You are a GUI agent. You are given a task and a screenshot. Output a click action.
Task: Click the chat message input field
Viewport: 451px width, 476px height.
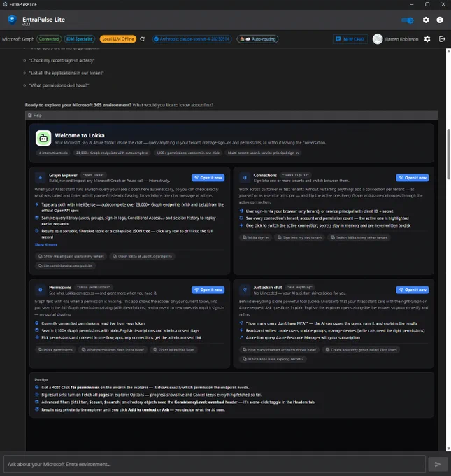(x=215, y=464)
